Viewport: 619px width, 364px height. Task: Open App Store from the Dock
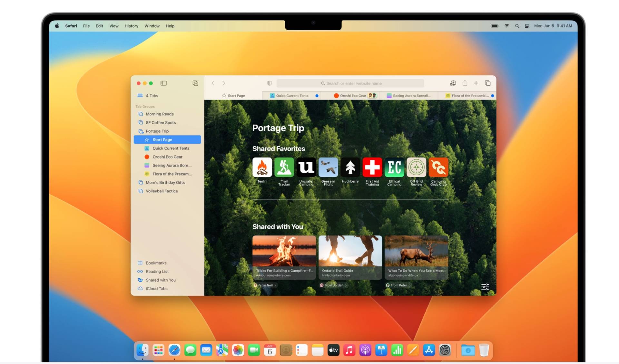point(429,350)
